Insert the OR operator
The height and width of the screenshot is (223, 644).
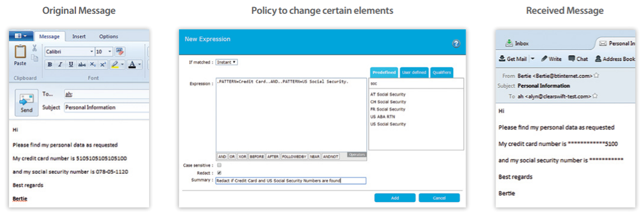[x=232, y=156]
